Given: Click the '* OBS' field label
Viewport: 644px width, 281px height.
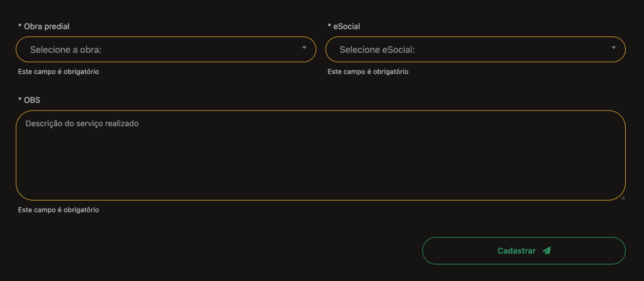Looking at the screenshot, I should (30, 100).
